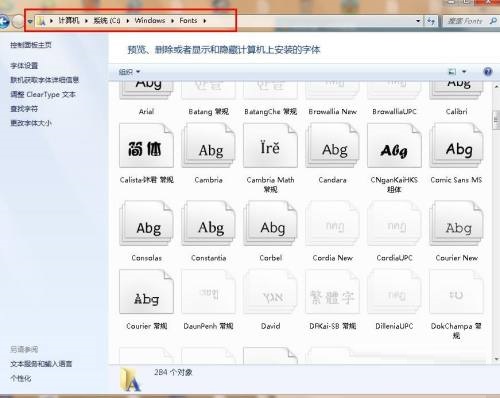Open 调整 ClearType 文本 link
This screenshot has height=398, width=500.
coord(43,94)
